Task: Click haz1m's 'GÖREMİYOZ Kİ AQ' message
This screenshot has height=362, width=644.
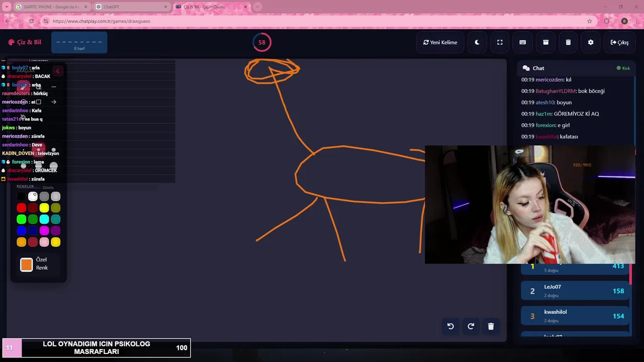Action: [560, 114]
